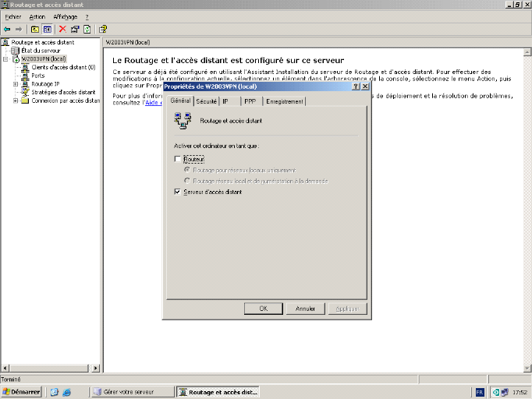Click the Refresh toolbar icon
Screen dimensions: 532x399
click(x=87, y=30)
